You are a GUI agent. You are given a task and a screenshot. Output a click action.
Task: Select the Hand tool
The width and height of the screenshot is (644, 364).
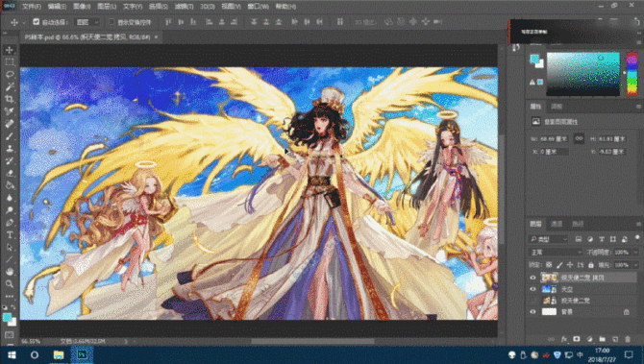[x=10, y=271]
